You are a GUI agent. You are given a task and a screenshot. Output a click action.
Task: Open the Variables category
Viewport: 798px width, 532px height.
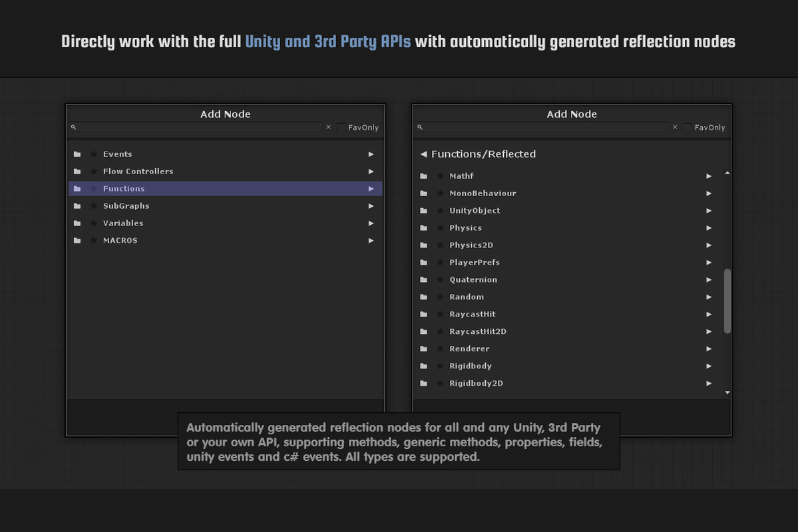(226, 223)
